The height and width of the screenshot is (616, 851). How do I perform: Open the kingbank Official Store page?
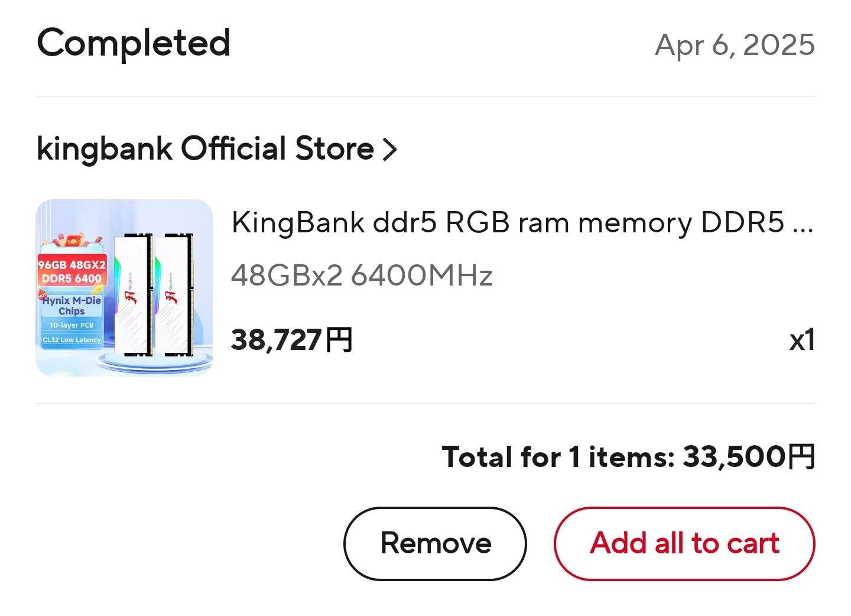[x=205, y=148]
